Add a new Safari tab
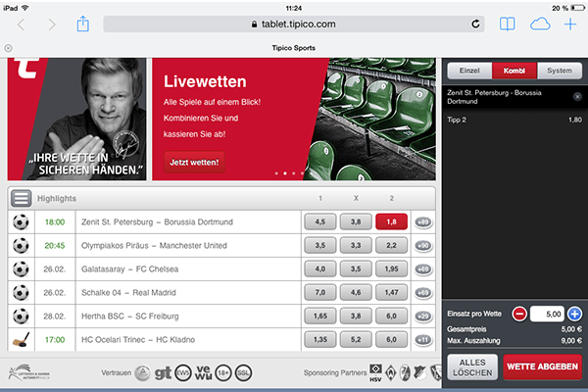The height and width of the screenshot is (392, 588). (x=570, y=24)
